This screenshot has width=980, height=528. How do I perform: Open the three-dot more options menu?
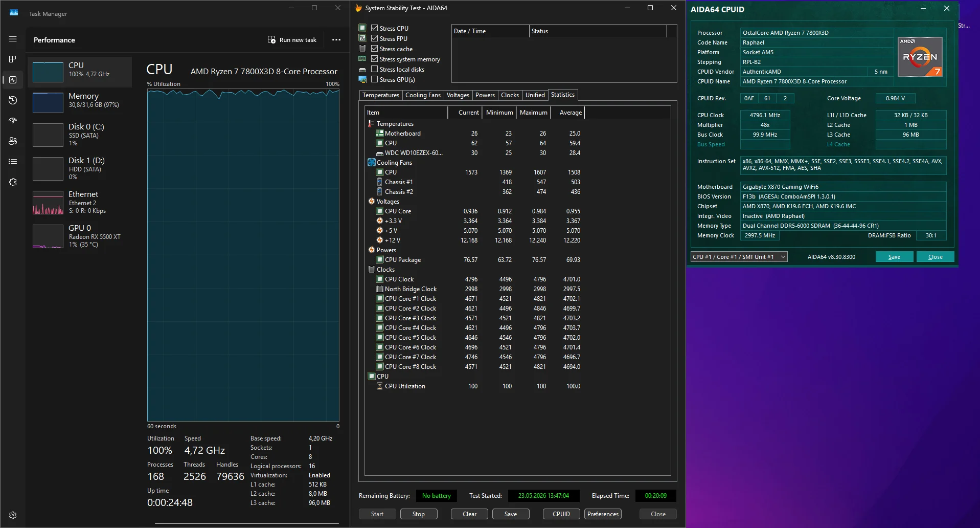click(x=336, y=40)
